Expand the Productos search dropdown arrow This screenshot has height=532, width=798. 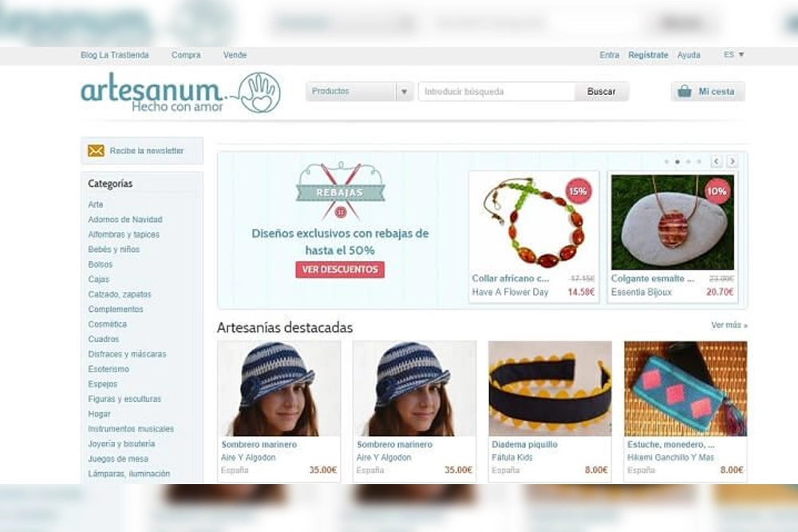click(405, 92)
